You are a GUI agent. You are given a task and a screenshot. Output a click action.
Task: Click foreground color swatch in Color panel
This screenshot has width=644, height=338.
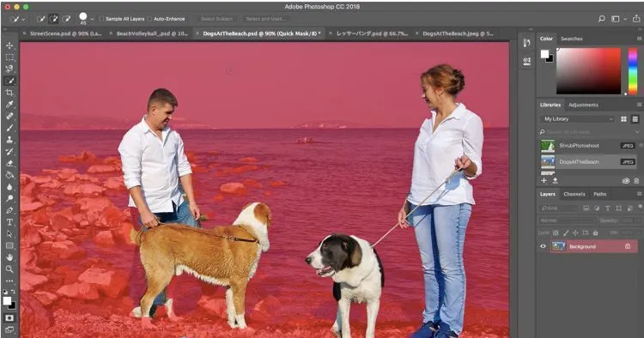(x=544, y=54)
